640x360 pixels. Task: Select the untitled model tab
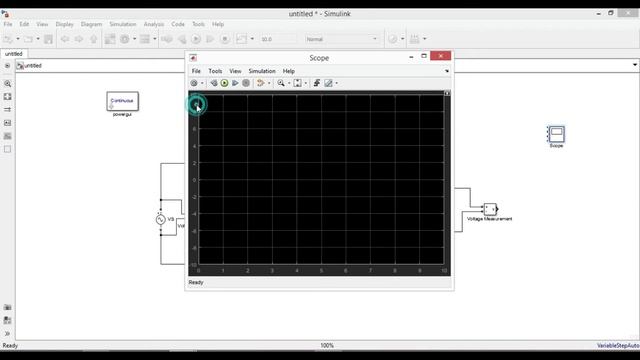click(x=13, y=54)
